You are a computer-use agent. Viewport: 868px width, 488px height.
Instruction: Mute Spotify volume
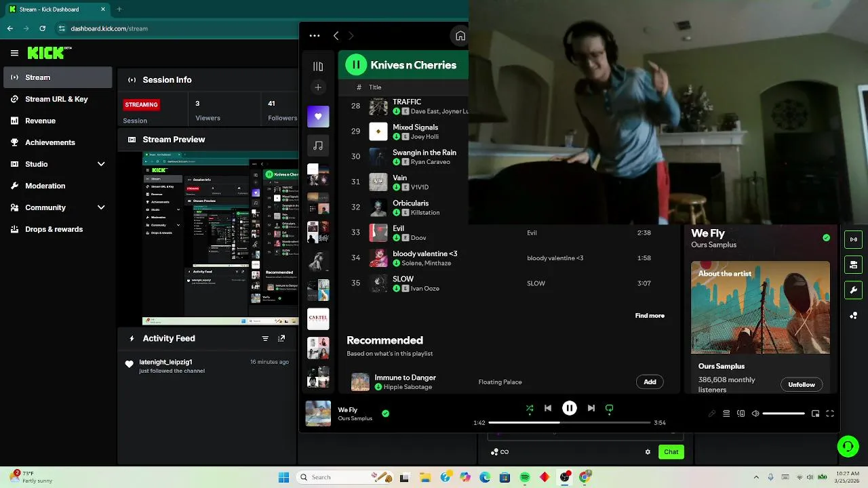click(755, 413)
